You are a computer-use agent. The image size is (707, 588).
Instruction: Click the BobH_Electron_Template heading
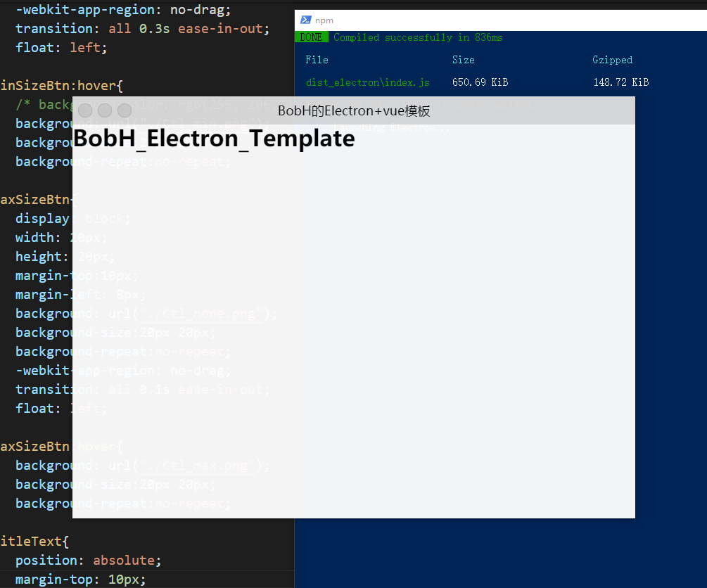[x=214, y=138]
